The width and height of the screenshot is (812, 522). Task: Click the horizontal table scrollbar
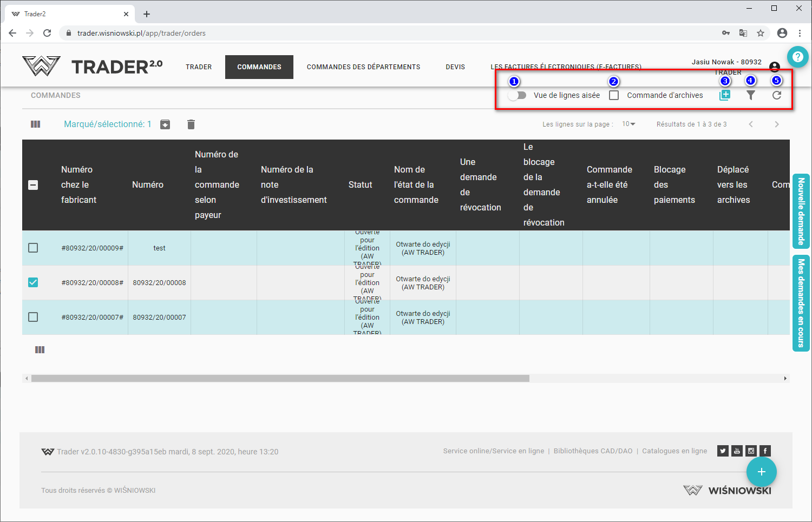[280, 379]
